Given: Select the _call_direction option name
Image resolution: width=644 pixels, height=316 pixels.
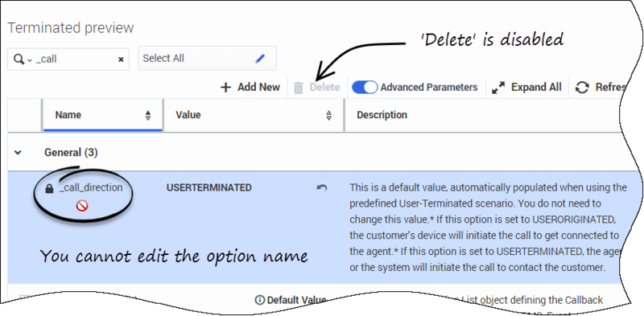Looking at the screenshot, I should coord(91,188).
